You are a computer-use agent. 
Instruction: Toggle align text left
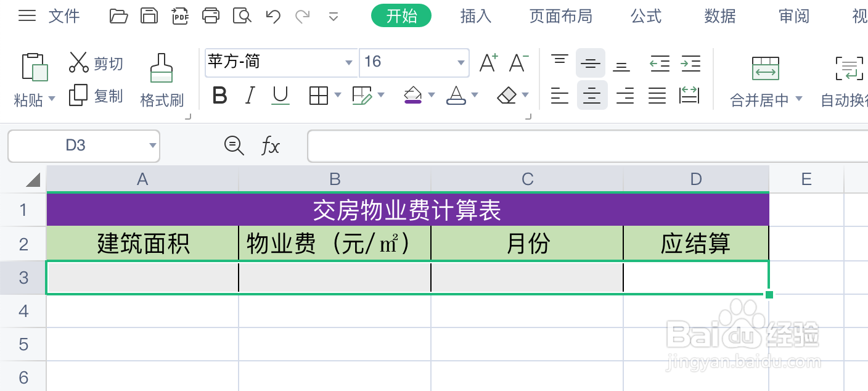(x=560, y=95)
